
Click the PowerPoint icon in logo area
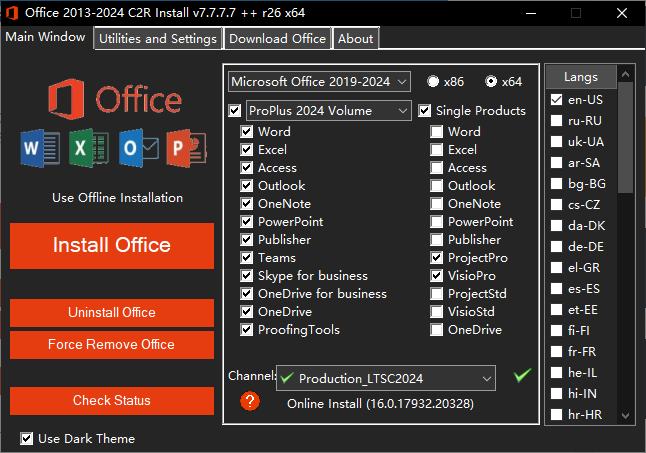pos(187,148)
